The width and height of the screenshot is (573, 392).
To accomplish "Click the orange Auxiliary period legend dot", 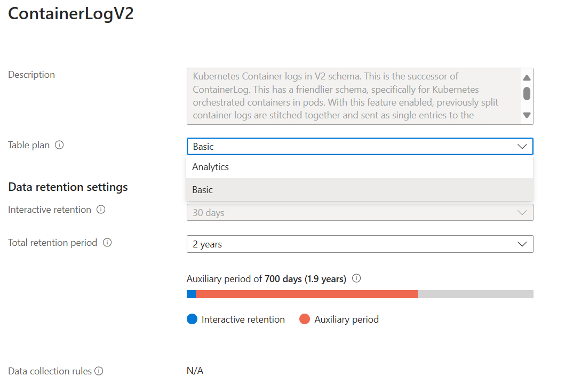I will (305, 319).
